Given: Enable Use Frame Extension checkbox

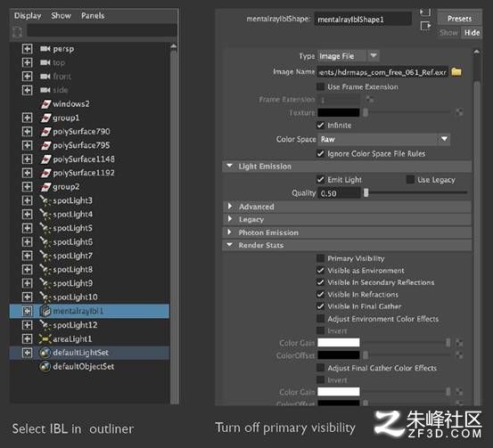Looking at the screenshot, I should (x=320, y=86).
